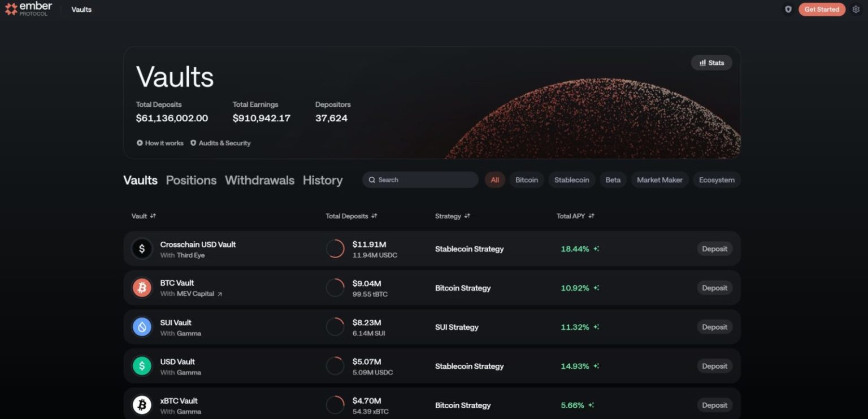Click the Crosschain USD Vault dollar icon
Viewport: 868px width, 419px height.
142,249
